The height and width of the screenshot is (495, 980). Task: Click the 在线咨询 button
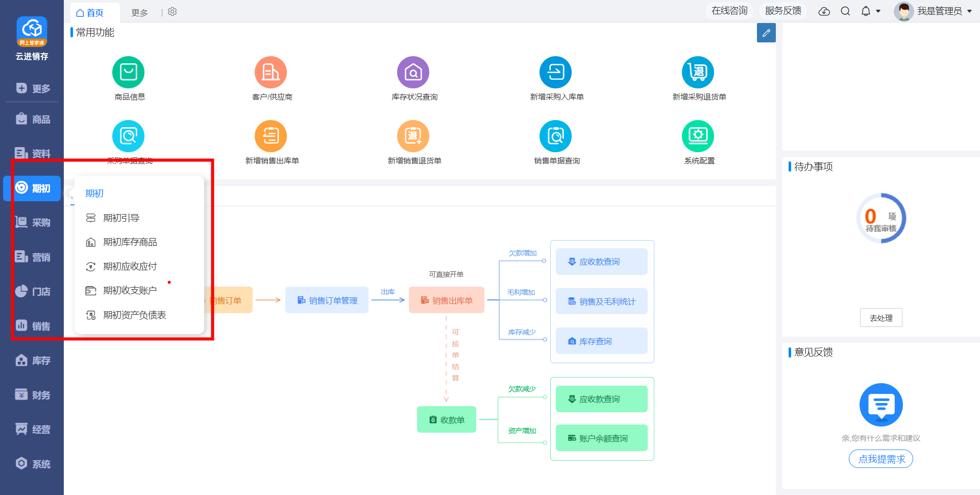click(729, 11)
